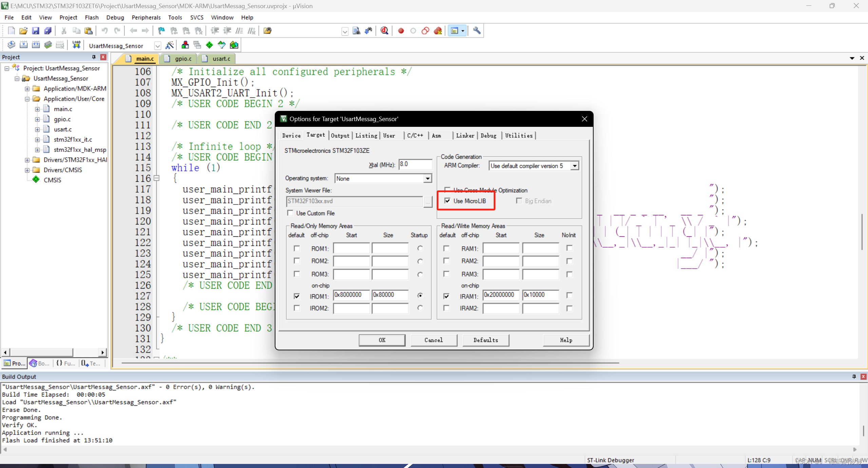The width and height of the screenshot is (868, 468).
Task: Enable the Big Endian option
Action: 519,201
